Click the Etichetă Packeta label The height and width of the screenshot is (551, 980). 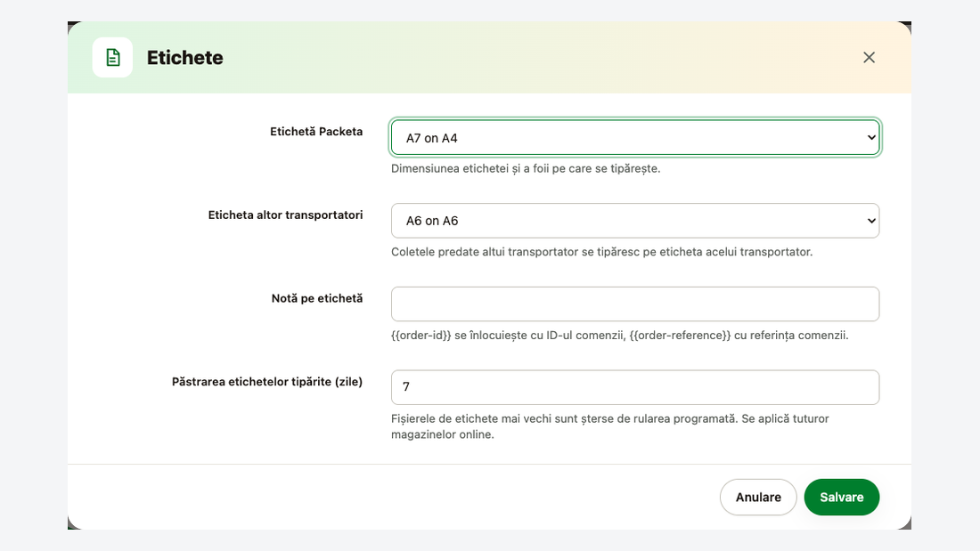point(316,132)
